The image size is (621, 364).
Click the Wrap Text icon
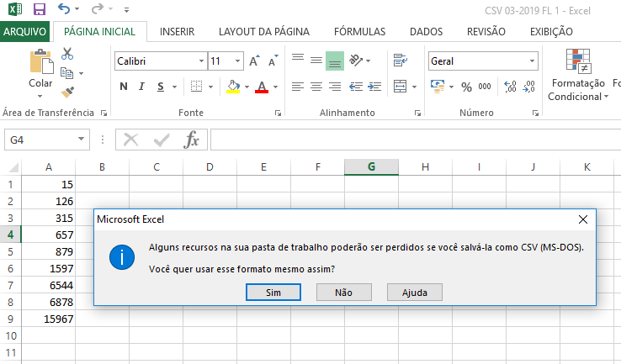click(x=400, y=61)
